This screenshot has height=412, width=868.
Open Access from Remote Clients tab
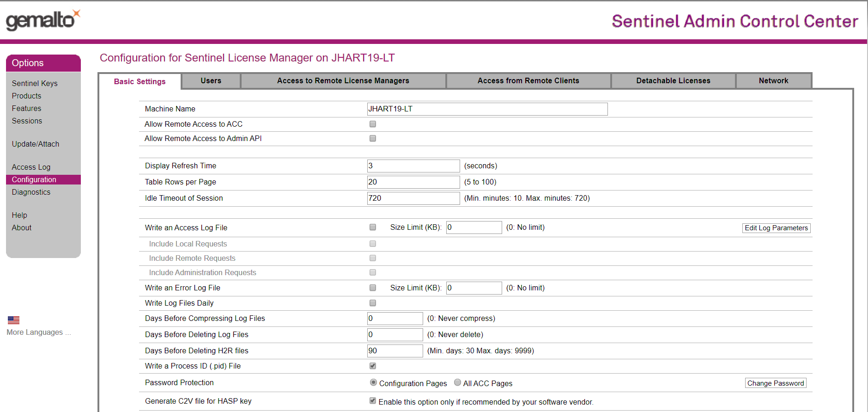pyautogui.click(x=528, y=80)
